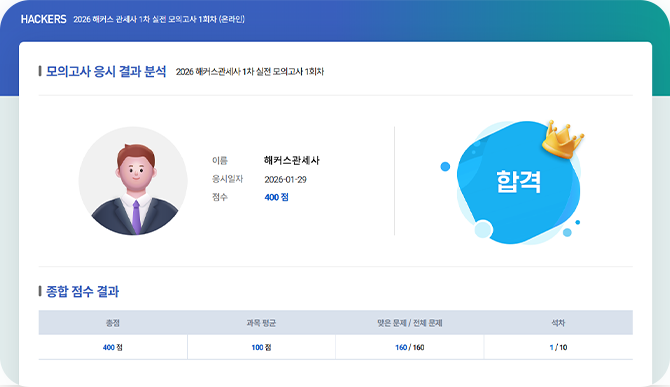
Task: Click the user avatar profile image
Action: pyautogui.click(x=133, y=181)
